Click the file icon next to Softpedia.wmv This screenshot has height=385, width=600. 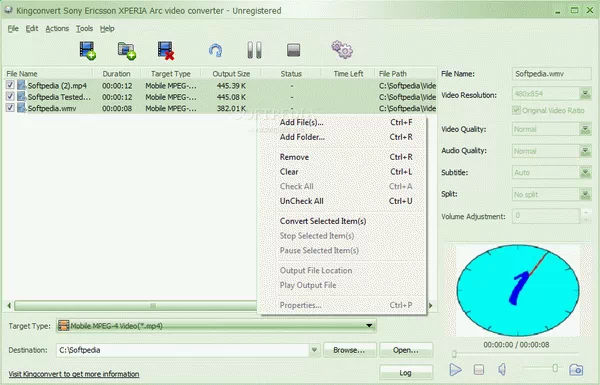point(21,108)
